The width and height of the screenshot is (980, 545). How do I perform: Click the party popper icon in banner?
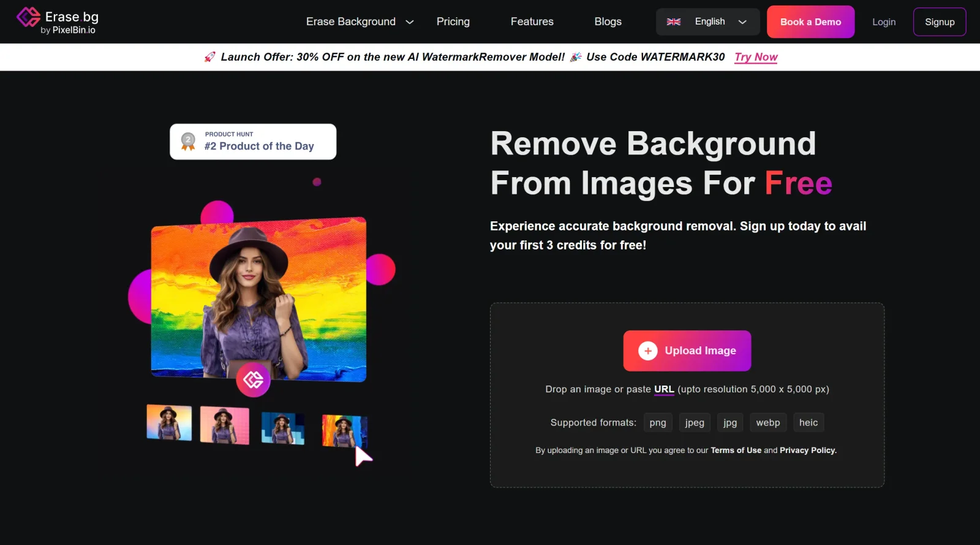click(576, 57)
